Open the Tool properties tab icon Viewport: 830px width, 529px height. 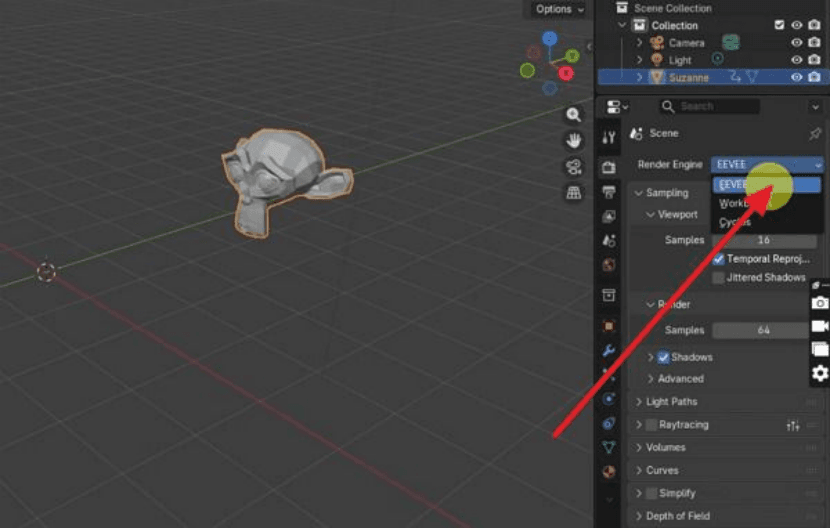pyautogui.click(x=609, y=138)
